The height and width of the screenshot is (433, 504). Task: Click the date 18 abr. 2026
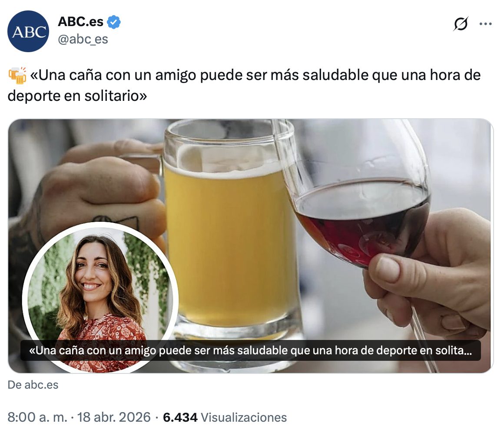click(114, 417)
